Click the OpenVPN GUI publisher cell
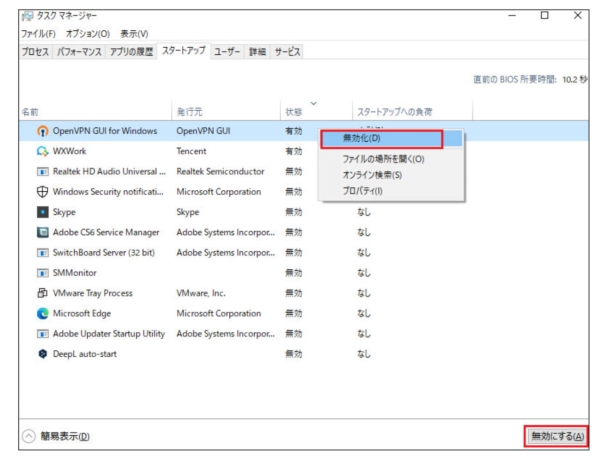 pos(203,131)
